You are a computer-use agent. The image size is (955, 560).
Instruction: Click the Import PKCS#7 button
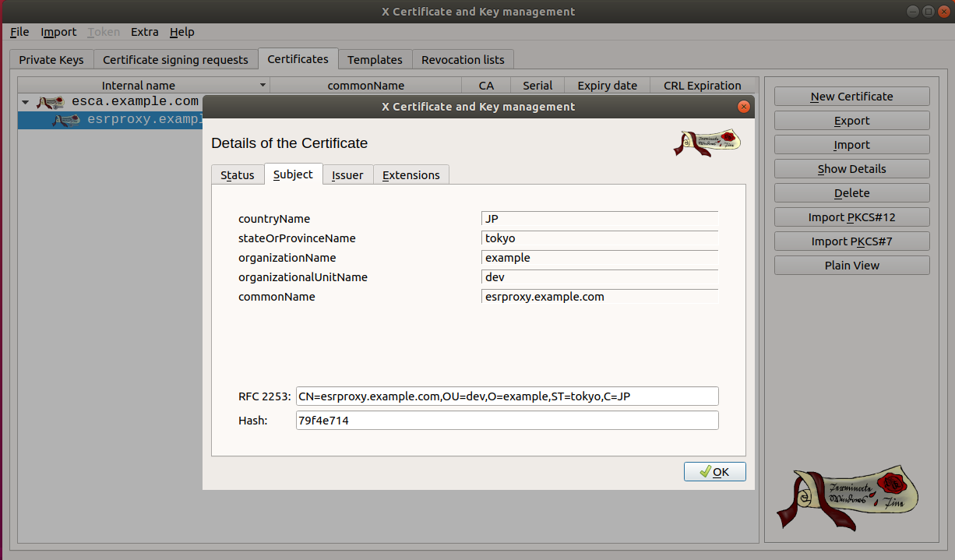[852, 241]
